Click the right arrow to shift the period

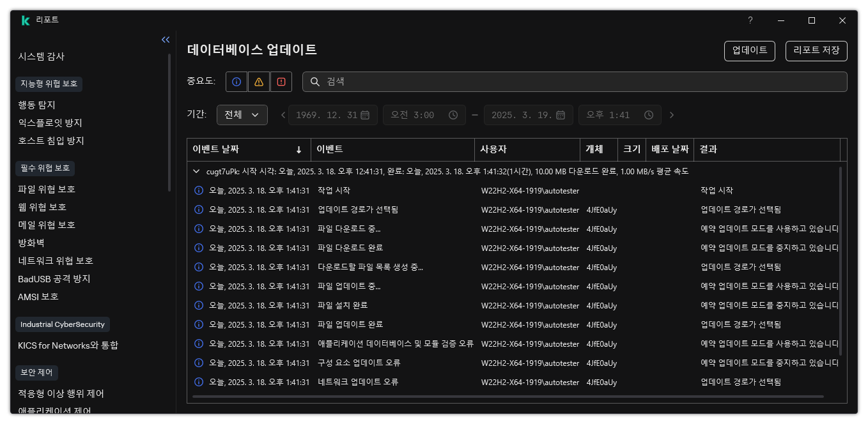(x=672, y=115)
